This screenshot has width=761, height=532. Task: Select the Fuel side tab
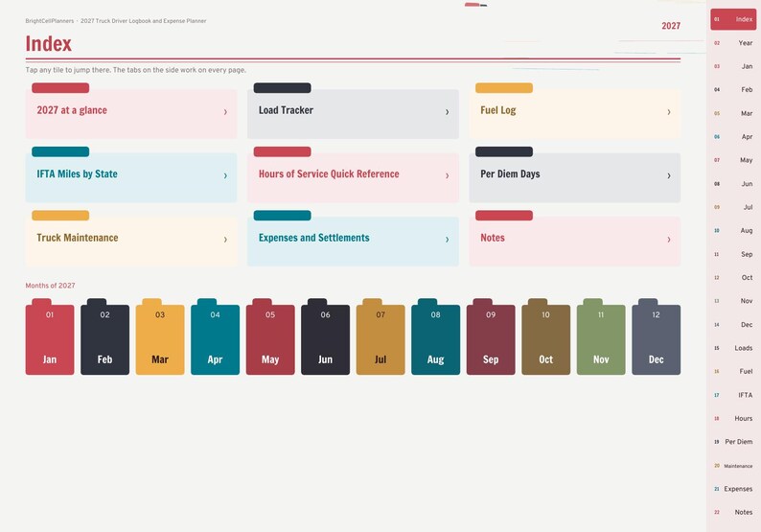pos(733,371)
